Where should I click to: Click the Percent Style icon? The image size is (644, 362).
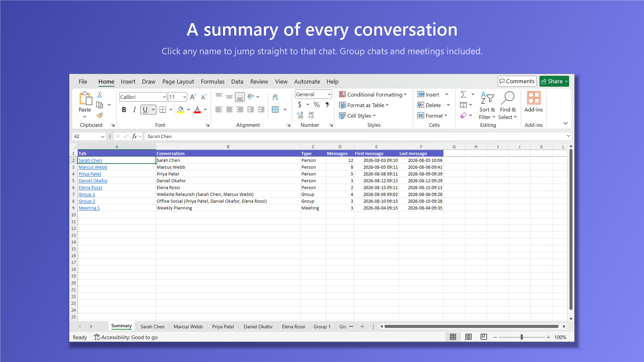(x=316, y=105)
